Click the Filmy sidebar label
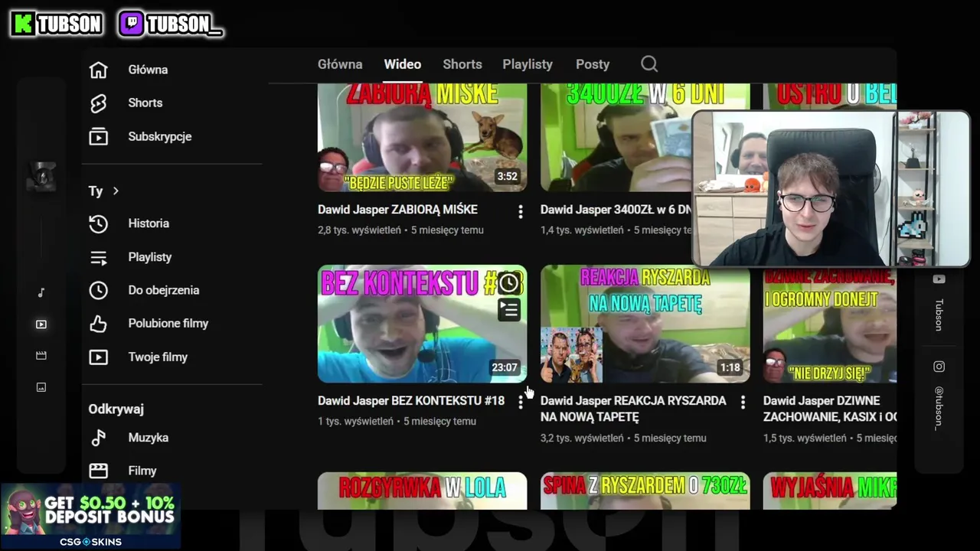Image resolution: width=980 pixels, height=551 pixels. coord(142,471)
